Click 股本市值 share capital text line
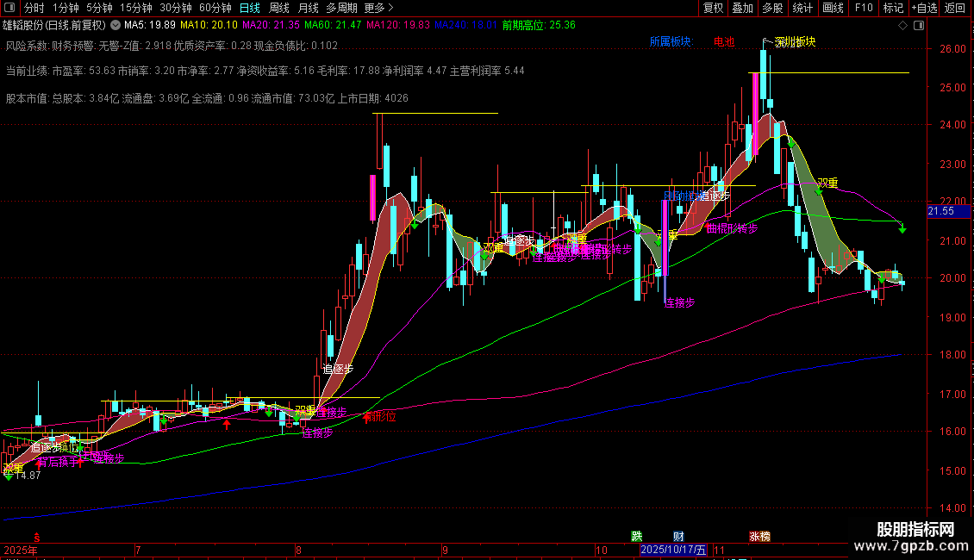 (x=207, y=98)
